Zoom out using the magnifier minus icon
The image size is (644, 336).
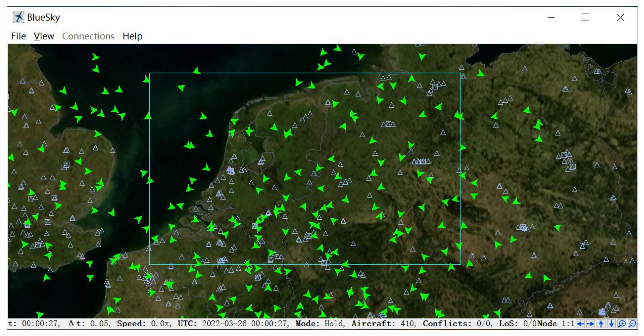click(x=632, y=324)
